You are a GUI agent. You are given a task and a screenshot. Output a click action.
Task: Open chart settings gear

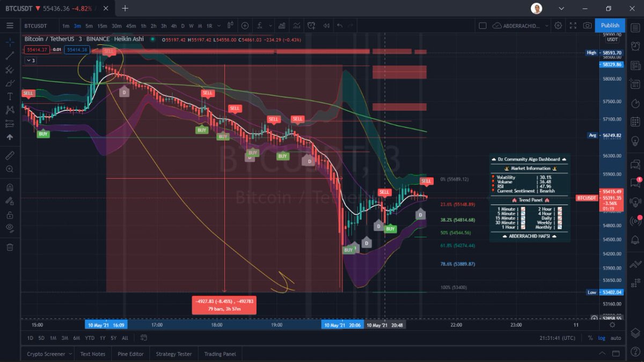click(x=558, y=25)
